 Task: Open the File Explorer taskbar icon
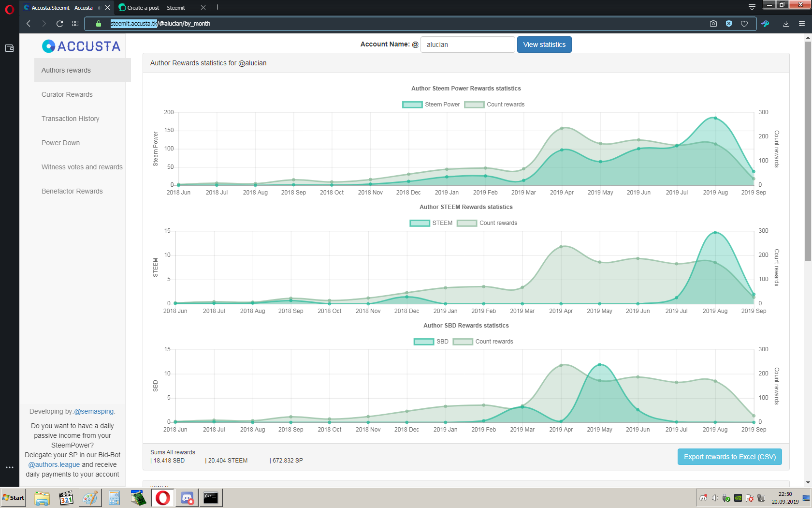click(42, 498)
